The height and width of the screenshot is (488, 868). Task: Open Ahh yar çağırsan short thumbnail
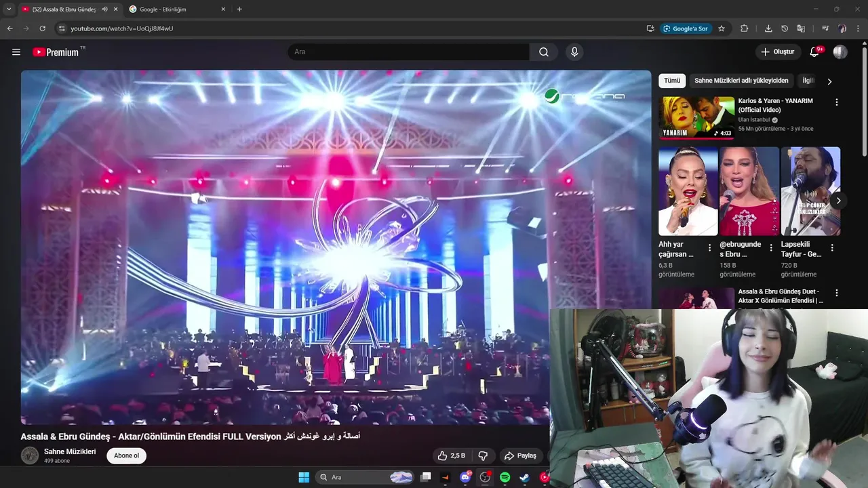(688, 191)
